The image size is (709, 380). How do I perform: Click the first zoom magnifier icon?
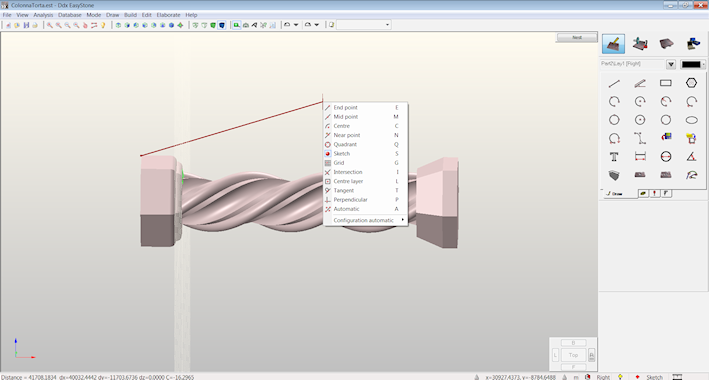pos(50,25)
